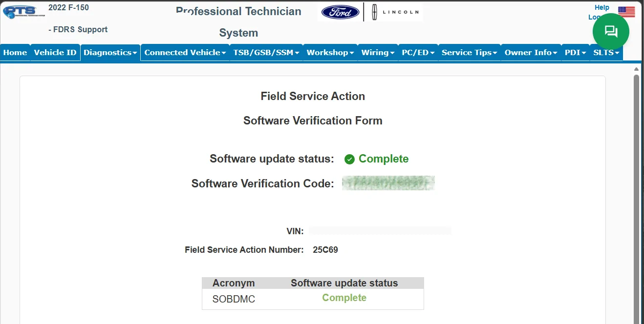Screen dimensions: 644x324
Task: Expand the Service Tips dropdown
Action: tap(469, 52)
